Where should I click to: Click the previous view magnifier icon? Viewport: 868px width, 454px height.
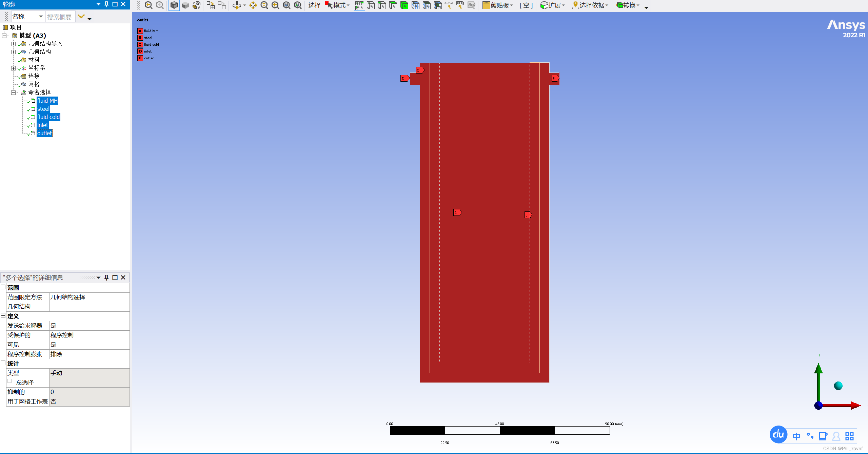[148, 5]
